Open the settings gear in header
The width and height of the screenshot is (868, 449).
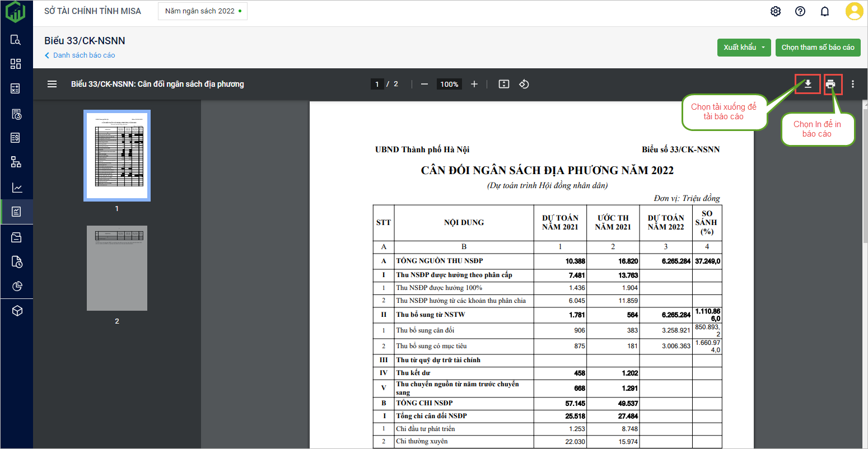[776, 11]
